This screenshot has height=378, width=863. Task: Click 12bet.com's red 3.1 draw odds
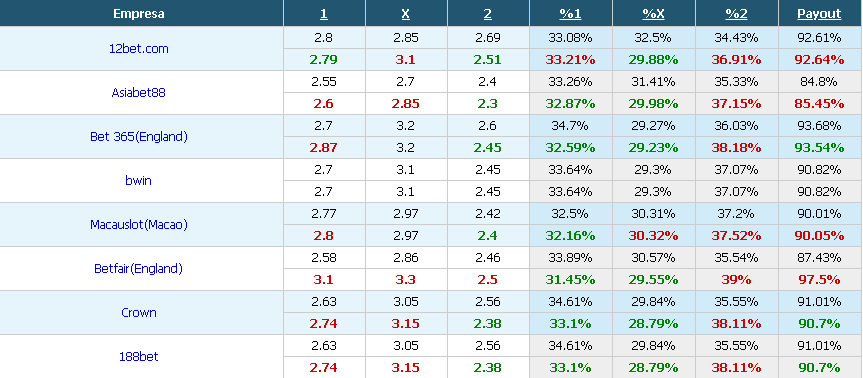[x=406, y=59]
